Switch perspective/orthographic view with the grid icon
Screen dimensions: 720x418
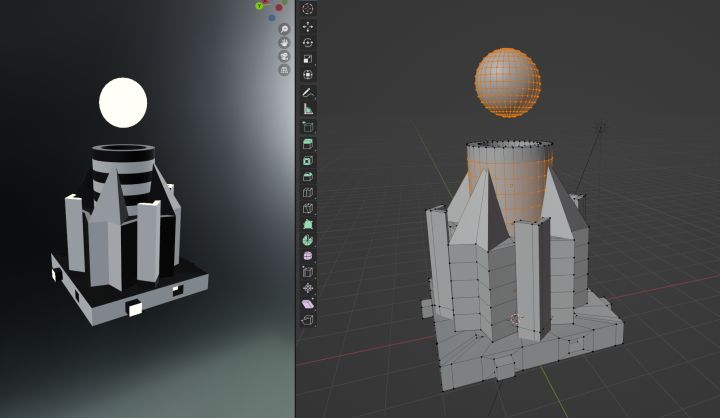coord(284,71)
